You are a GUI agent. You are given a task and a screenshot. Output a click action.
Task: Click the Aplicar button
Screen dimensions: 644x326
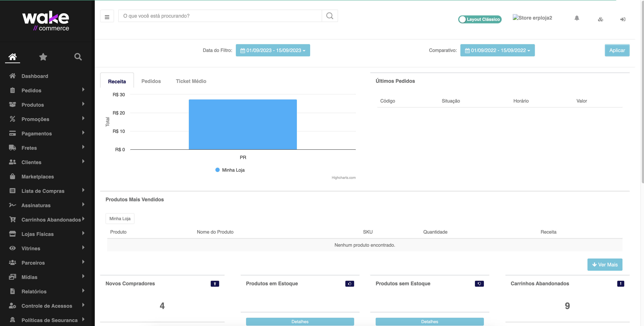[617, 50]
